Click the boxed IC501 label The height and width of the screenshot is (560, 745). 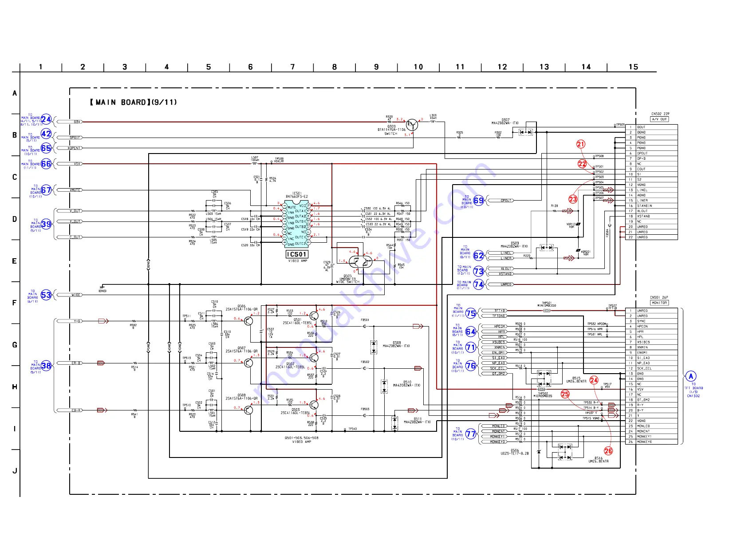point(296,254)
